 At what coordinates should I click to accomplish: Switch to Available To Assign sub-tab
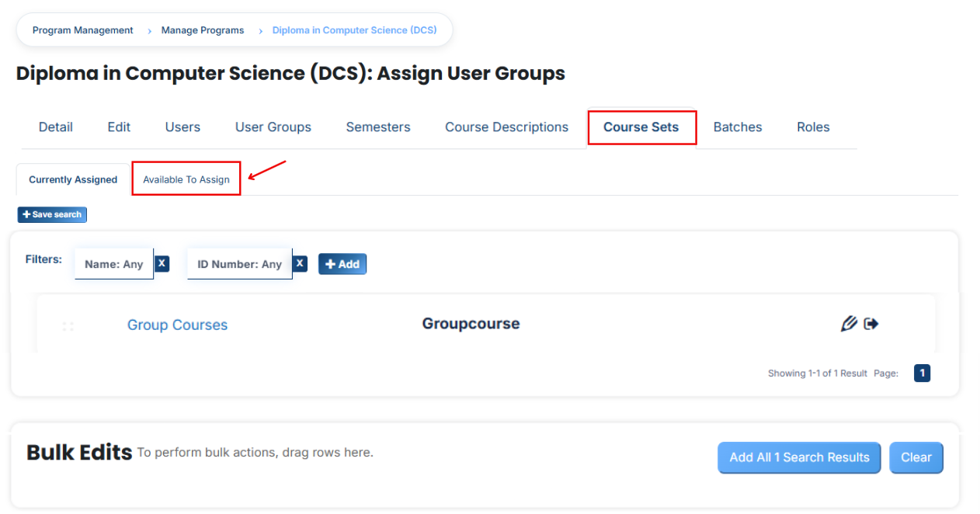tap(186, 179)
